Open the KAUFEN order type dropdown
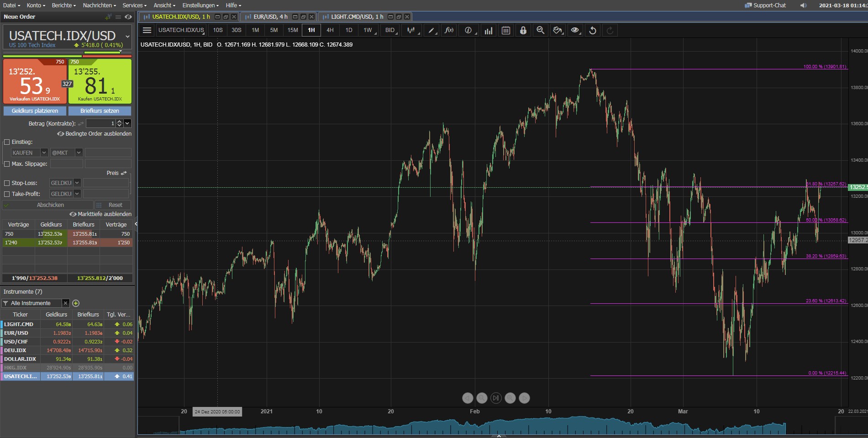Image resolution: width=868 pixels, height=438 pixels. point(44,153)
